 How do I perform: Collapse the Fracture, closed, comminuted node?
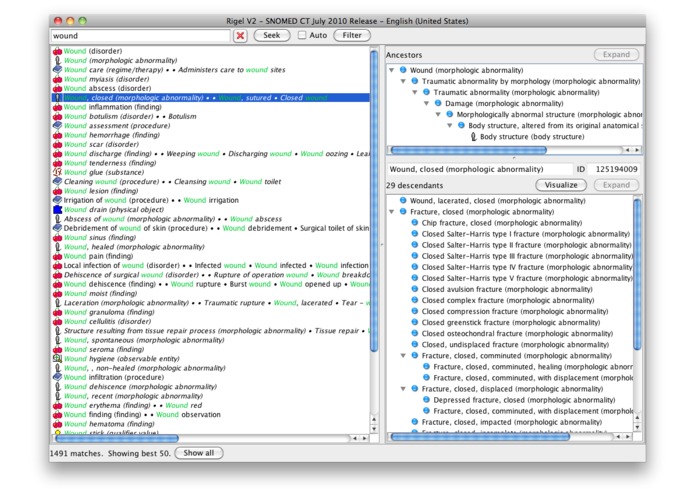point(403,356)
